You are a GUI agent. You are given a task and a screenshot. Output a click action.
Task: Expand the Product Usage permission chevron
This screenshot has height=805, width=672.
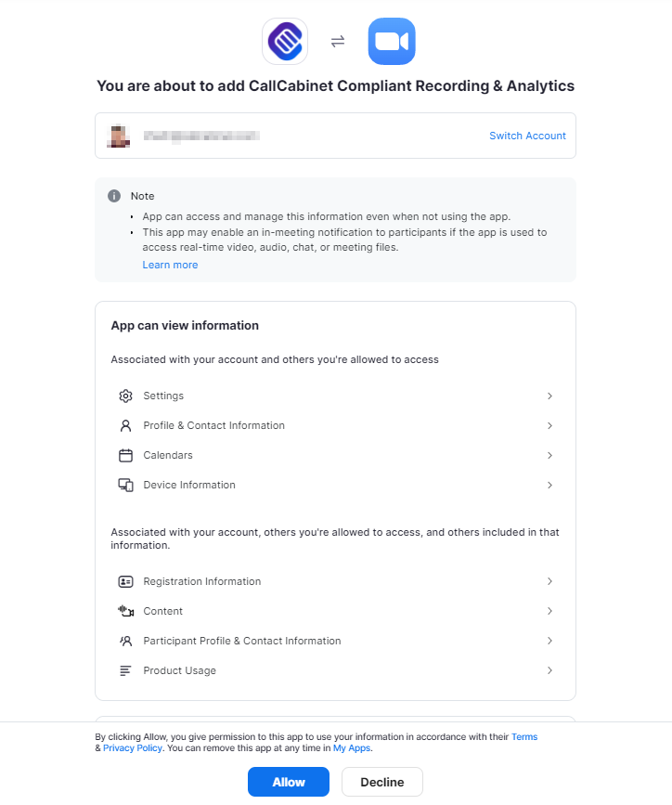tap(549, 670)
